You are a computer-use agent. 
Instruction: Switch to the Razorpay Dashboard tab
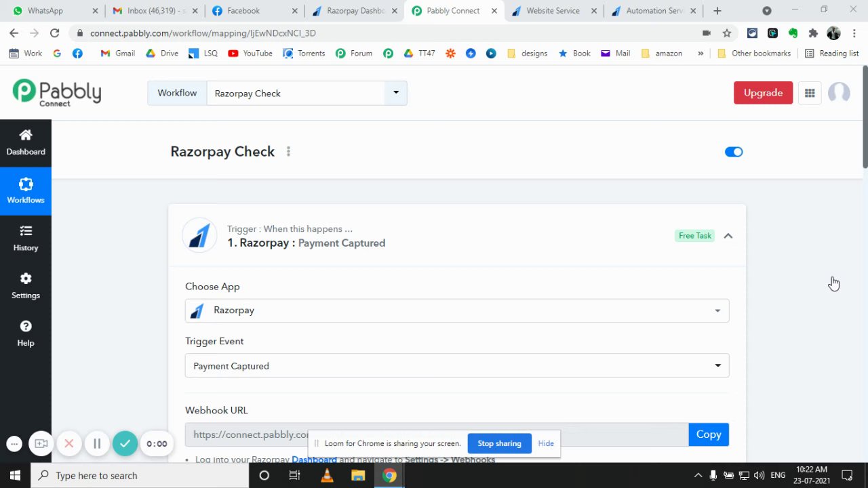click(x=353, y=11)
